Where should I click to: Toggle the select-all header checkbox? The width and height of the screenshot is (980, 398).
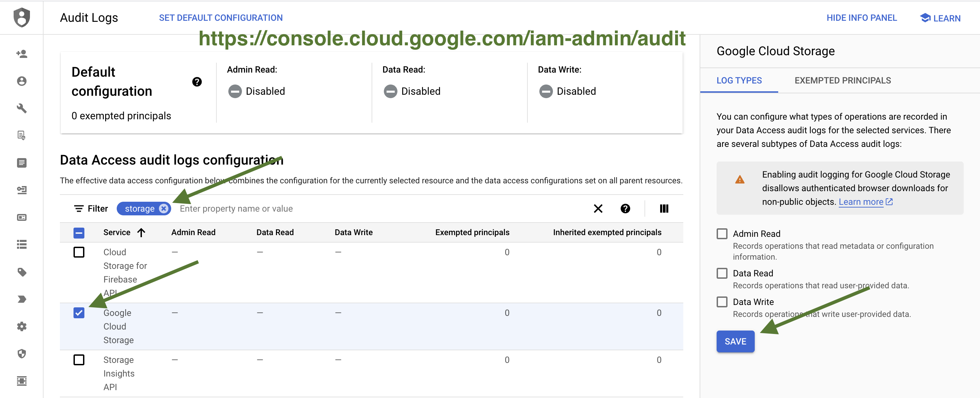79,233
